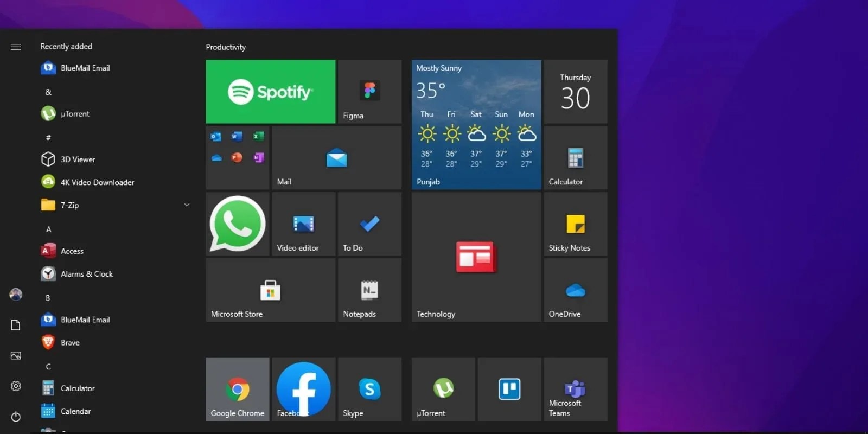Launch the Video editor tile
This screenshot has width=868, height=434.
[304, 224]
